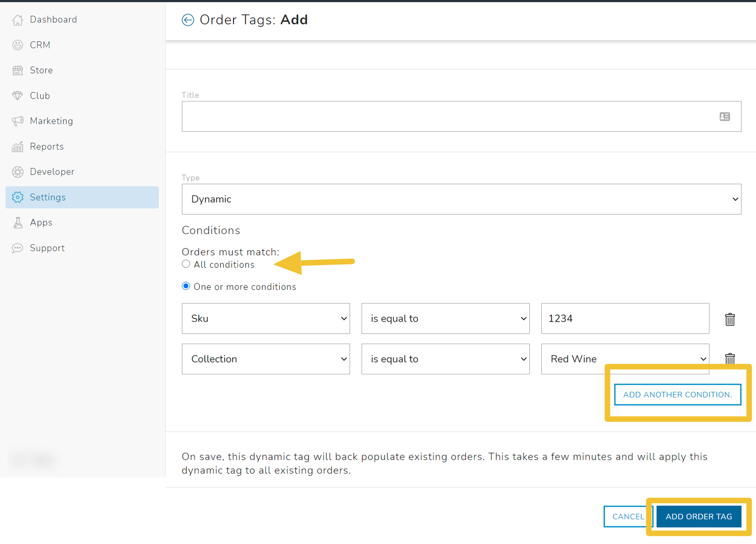Click the back arrow beside Order Tags heading
Viewport: 756px width, 544px height.
click(x=187, y=19)
